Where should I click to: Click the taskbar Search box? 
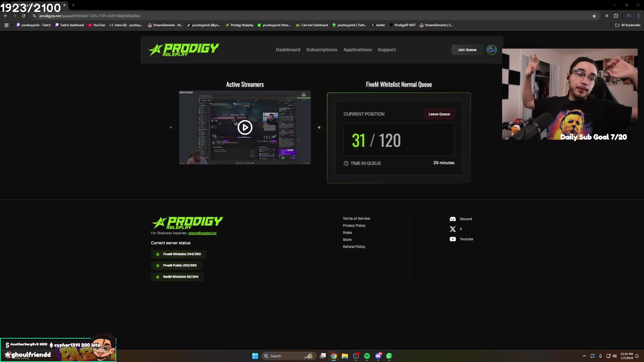pyautogui.click(x=288, y=356)
